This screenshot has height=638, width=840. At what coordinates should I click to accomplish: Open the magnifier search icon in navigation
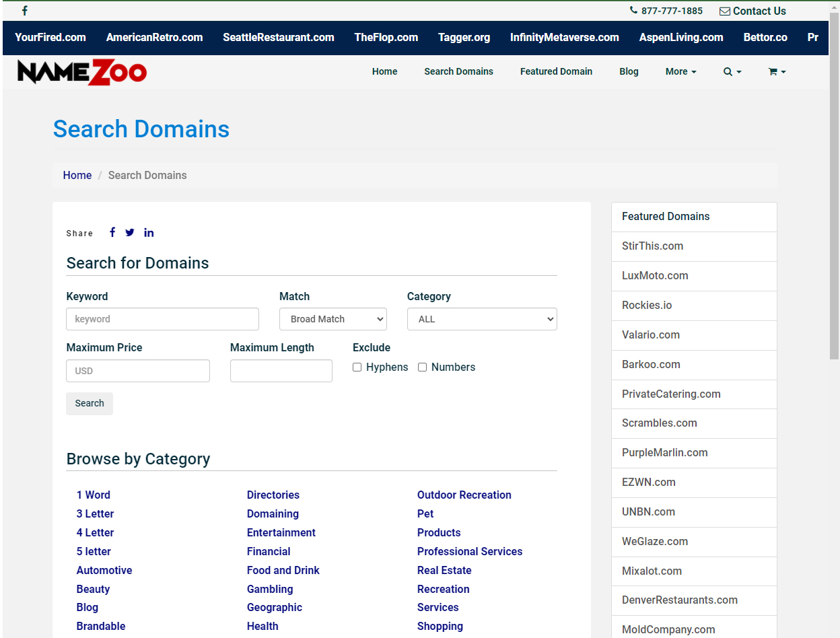click(x=732, y=71)
